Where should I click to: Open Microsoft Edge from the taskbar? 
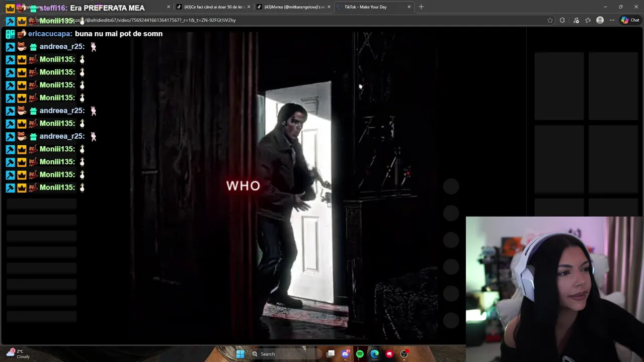coord(374,354)
